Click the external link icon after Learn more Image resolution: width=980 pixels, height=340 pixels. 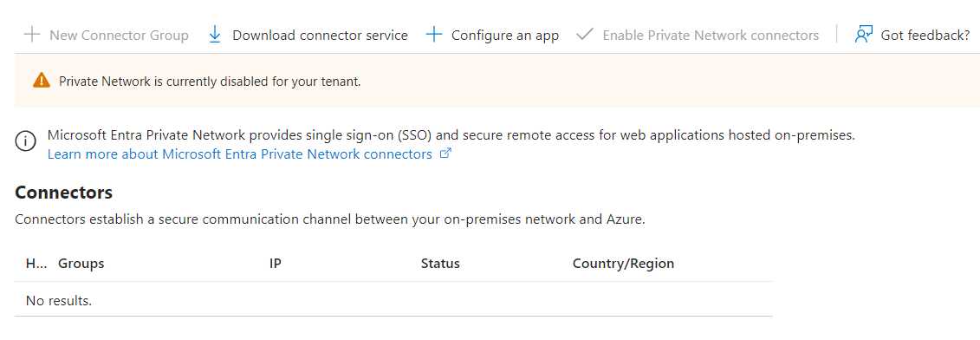click(445, 154)
